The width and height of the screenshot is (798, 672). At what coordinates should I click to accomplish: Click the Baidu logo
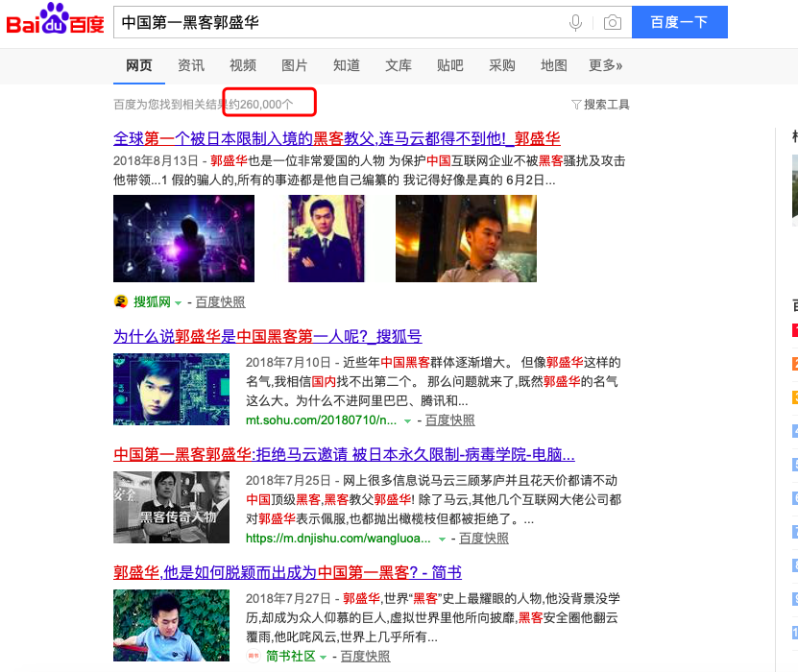pos(55,20)
